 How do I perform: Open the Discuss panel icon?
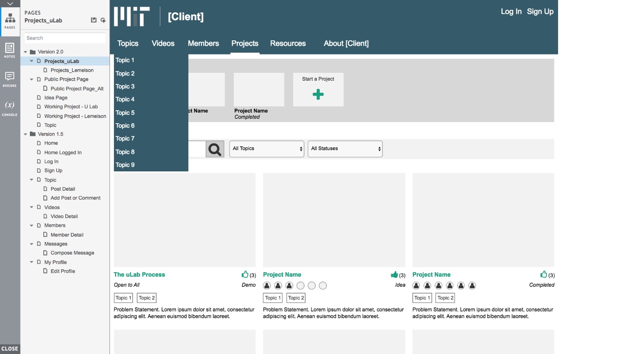(10, 79)
